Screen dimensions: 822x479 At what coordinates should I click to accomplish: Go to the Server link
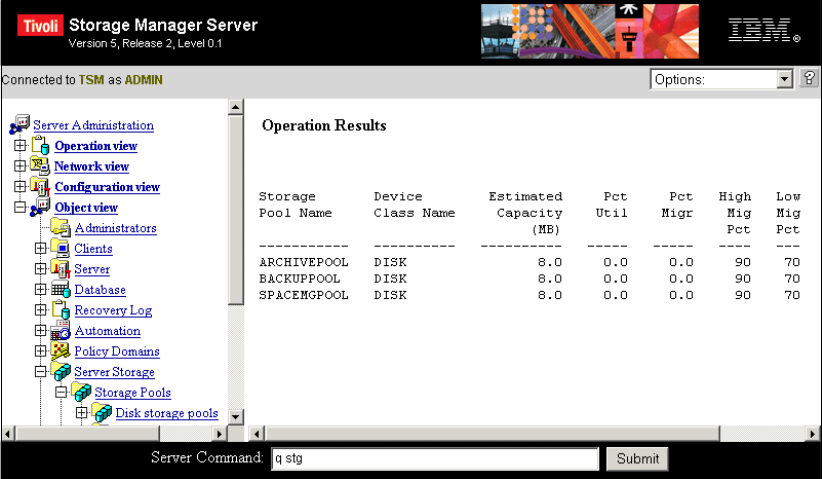tap(92, 269)
